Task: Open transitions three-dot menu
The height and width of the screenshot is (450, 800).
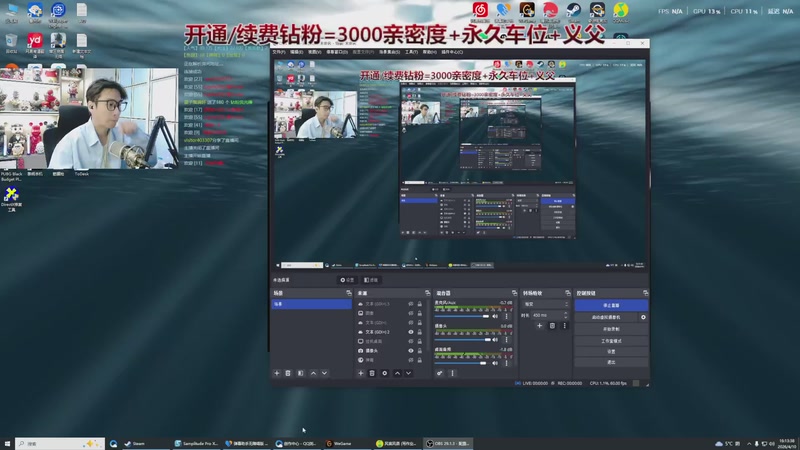Action: (x=564, y=326)
